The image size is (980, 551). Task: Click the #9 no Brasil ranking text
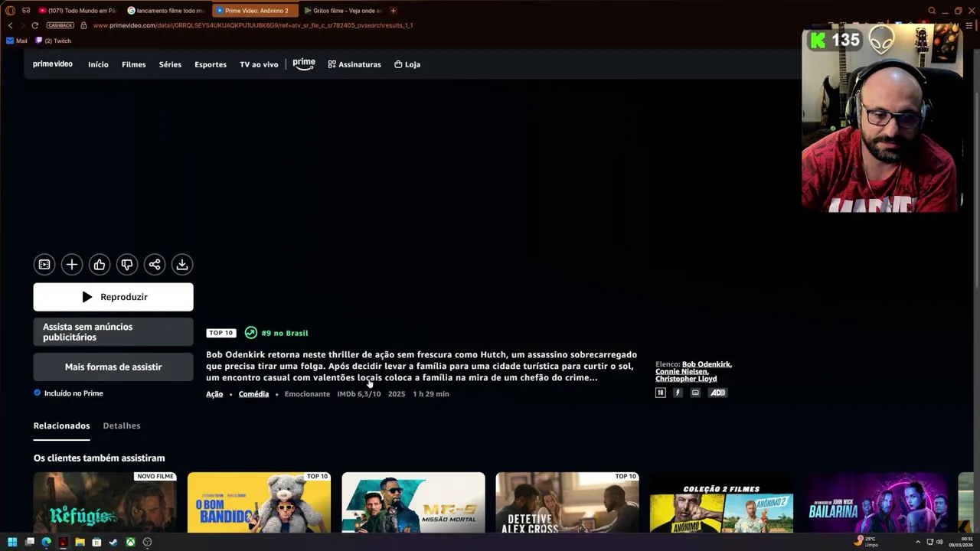[285, 333]
